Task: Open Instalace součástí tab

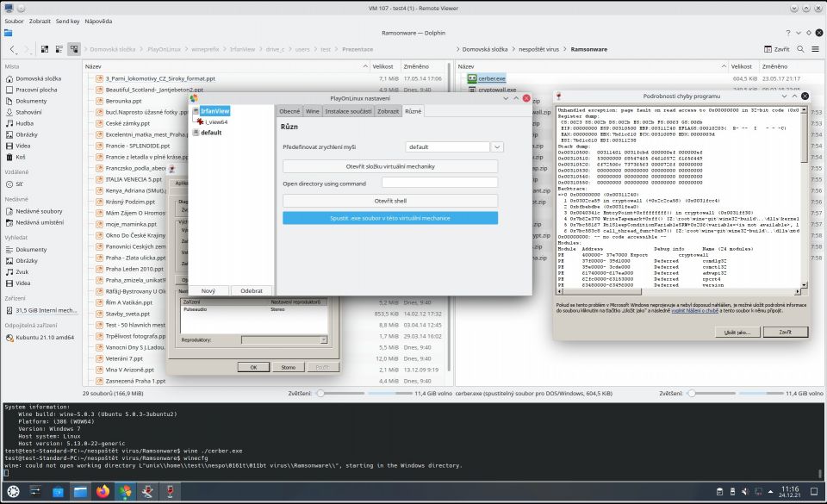Action: point(348,111)
